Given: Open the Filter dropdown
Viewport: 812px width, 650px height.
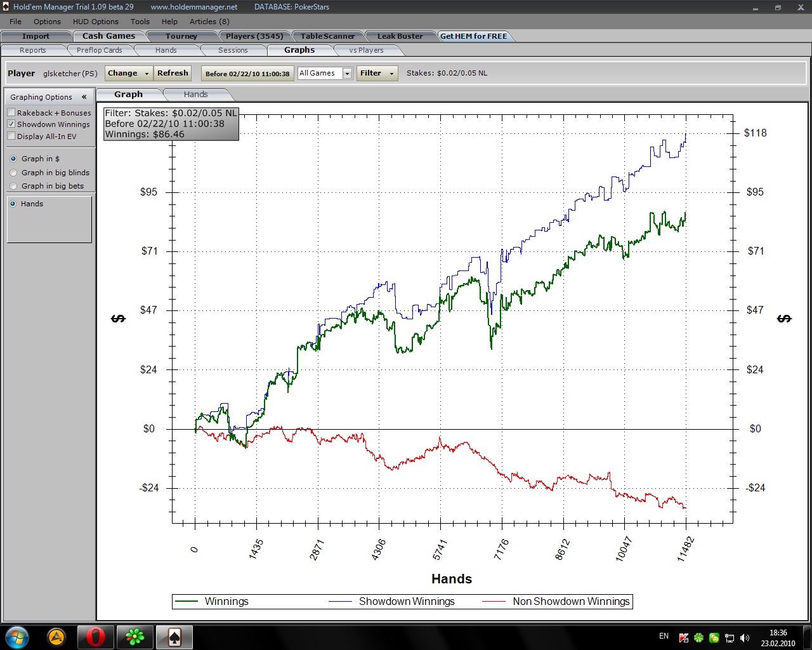Looking at the screenshot, I should click(377, 73).
